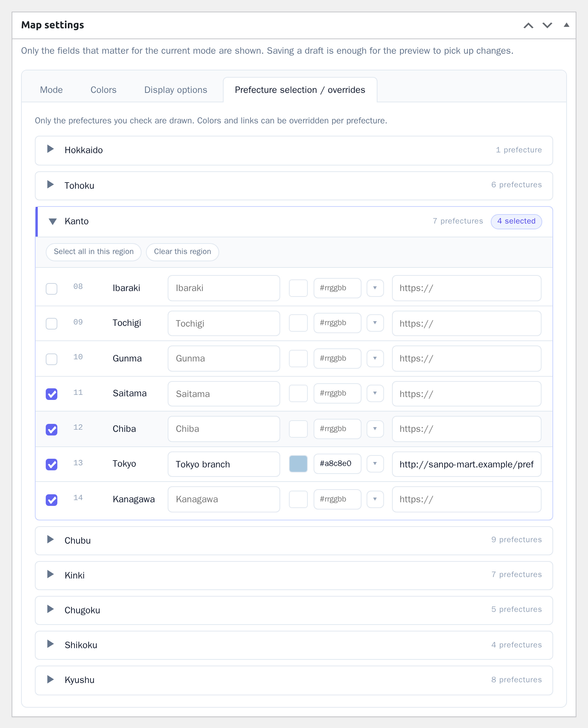Check the Ibaraki prefecture checkbox
Screen dimensions: 588x728
(52, 289)
